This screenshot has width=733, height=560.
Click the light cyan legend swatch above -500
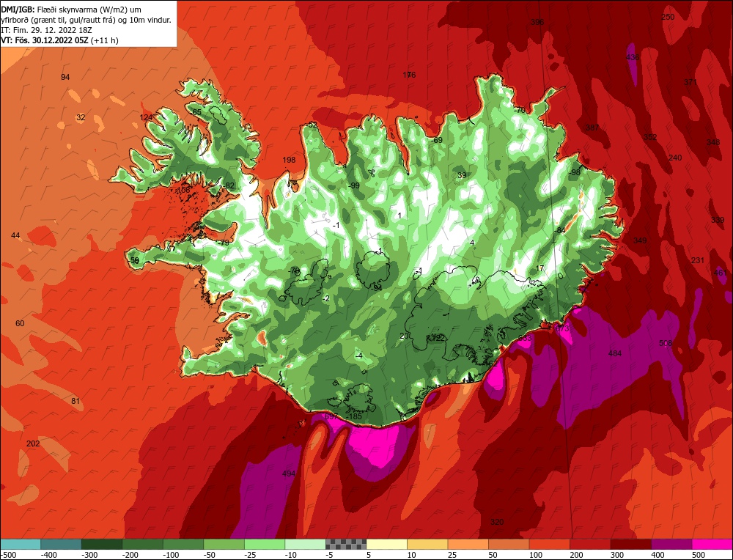[21, 544]
